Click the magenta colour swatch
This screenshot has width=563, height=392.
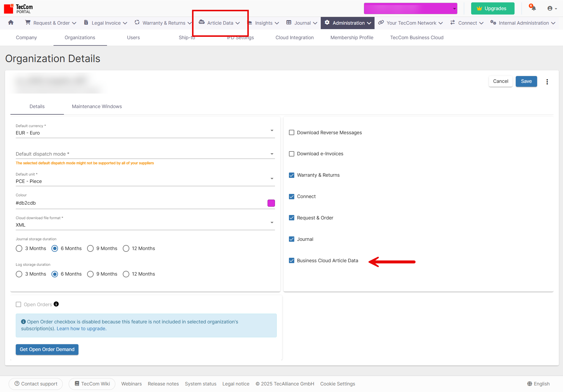point(271,203)
